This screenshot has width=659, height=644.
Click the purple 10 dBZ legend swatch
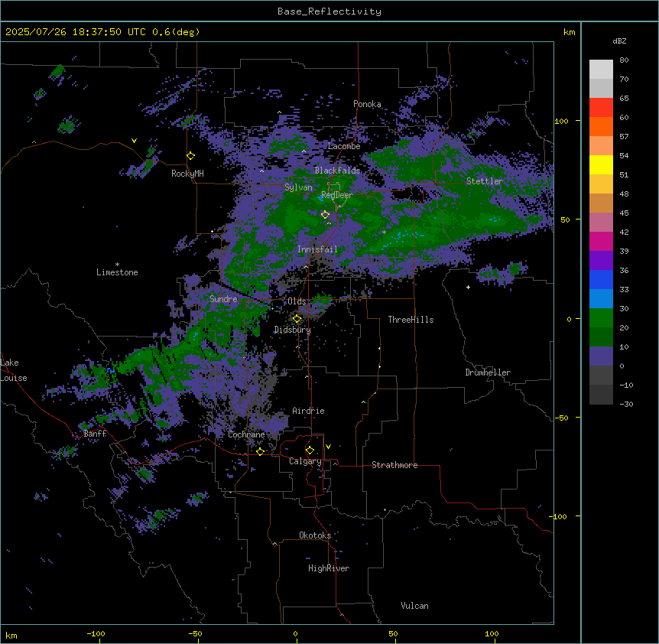601,356
